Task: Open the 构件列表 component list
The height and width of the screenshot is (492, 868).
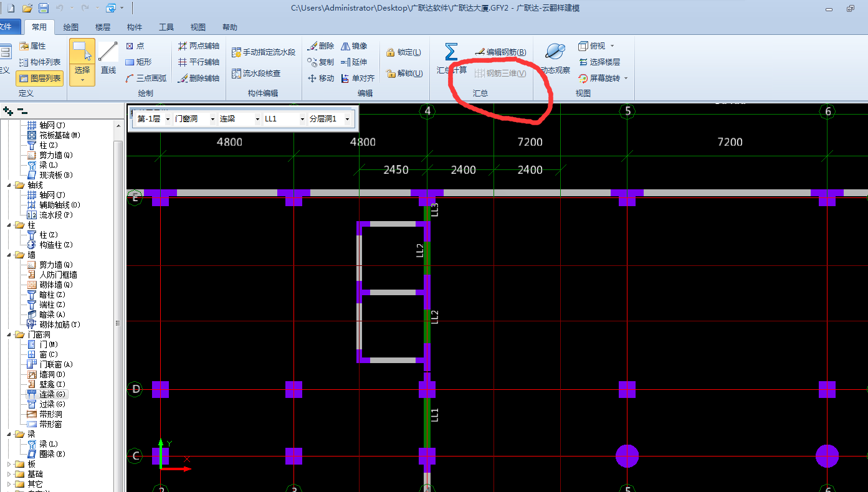Action: click(40, 62)
